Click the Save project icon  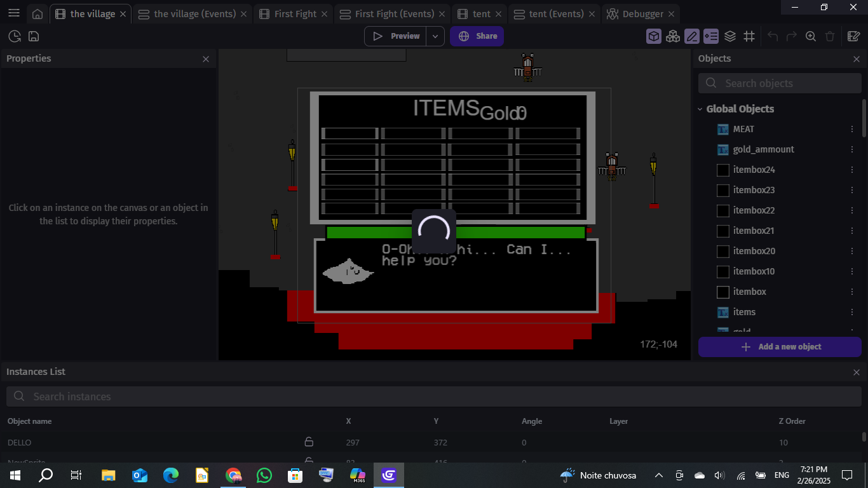coord(34,36)
